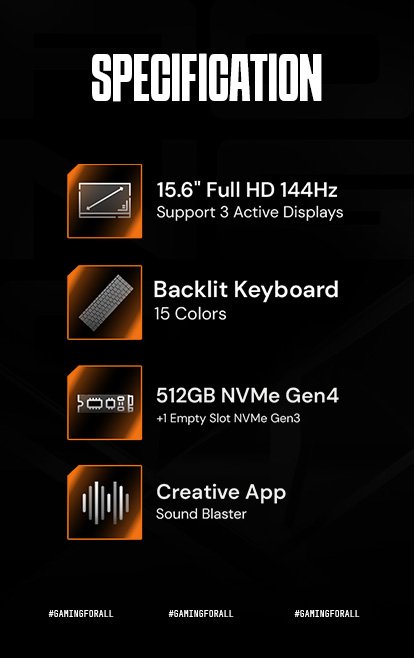Viewport: 414px width, 658px height.
Task: Click the right #GAMINGFORALL hashtag
Action: (x=327, y=614)
